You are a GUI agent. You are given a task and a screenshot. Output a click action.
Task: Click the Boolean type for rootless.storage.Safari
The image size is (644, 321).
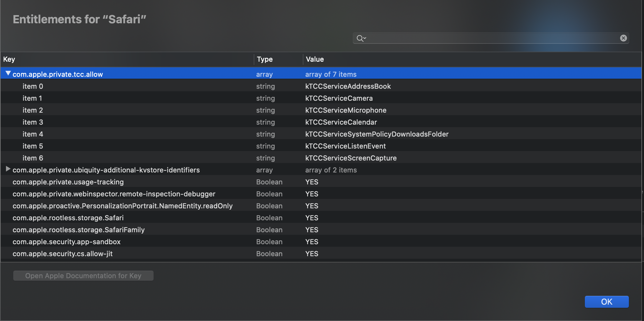[269, 218]
